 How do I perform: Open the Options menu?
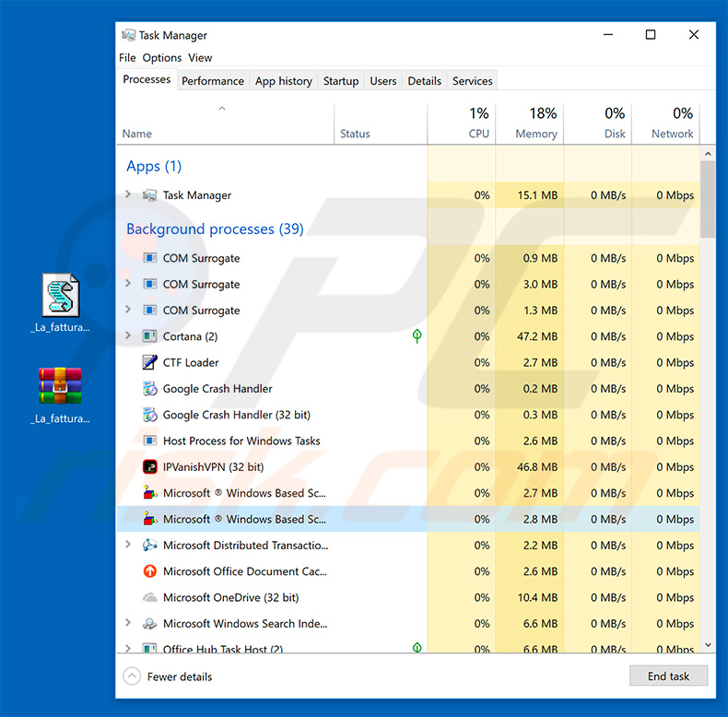(162, 57)
